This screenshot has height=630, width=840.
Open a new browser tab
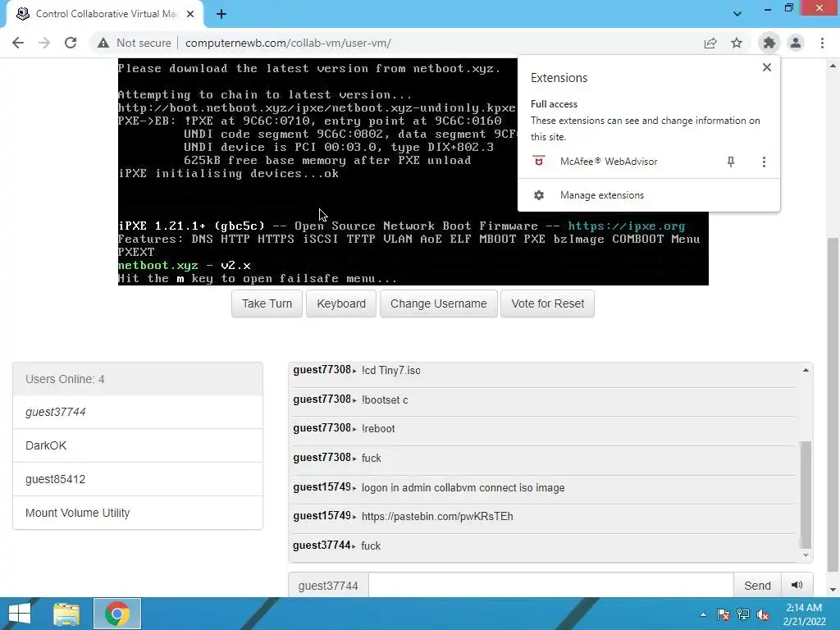click(221, 14)
